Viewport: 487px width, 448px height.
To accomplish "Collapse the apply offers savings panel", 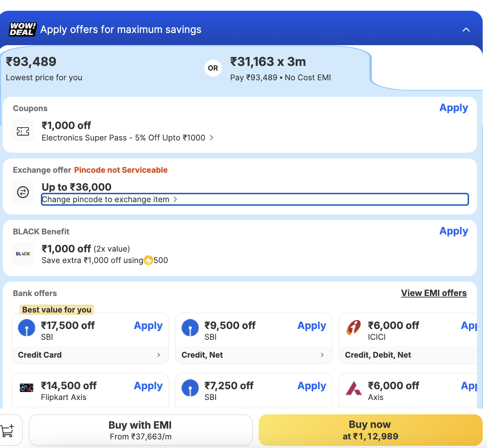I will coord(466,30).
